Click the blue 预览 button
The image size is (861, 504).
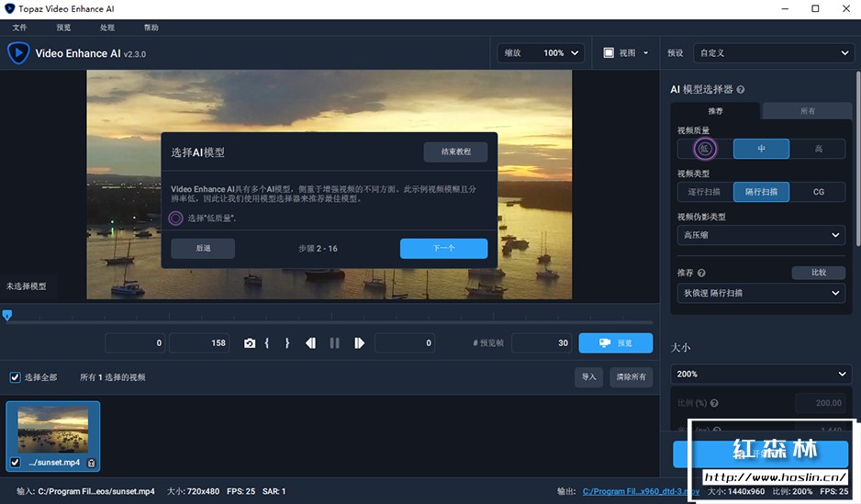tap(616, 343)
